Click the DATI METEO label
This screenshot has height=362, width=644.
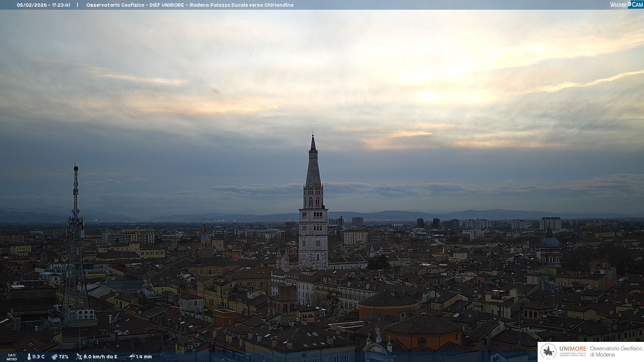point(12,357)
